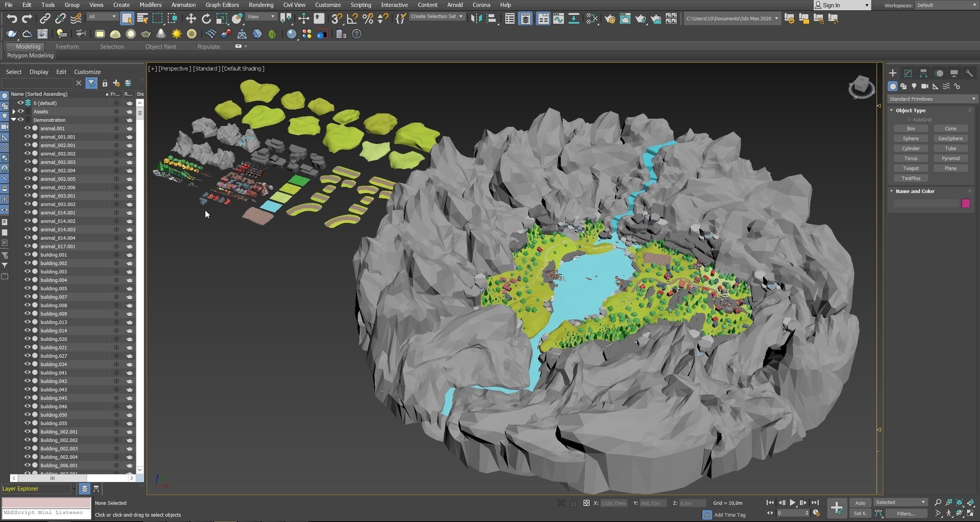
Task: Hide the animal.001 object
Action: pos(27,128)
